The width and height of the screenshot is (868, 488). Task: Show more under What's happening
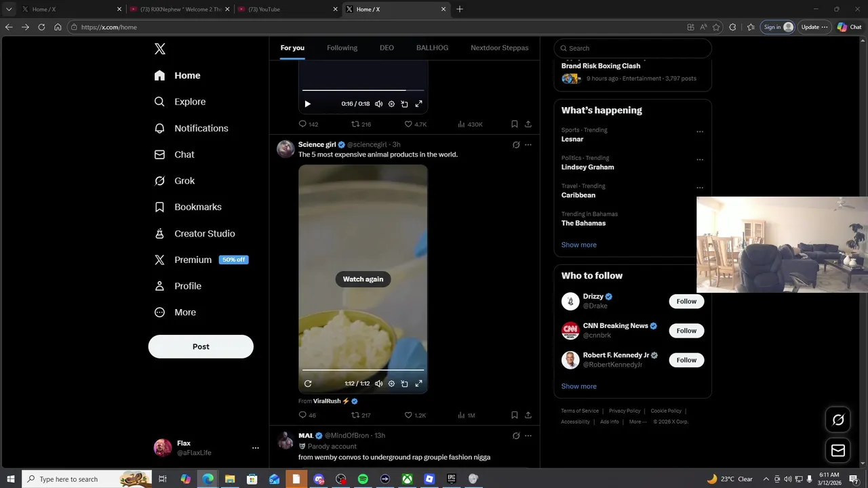pos(578,245)
